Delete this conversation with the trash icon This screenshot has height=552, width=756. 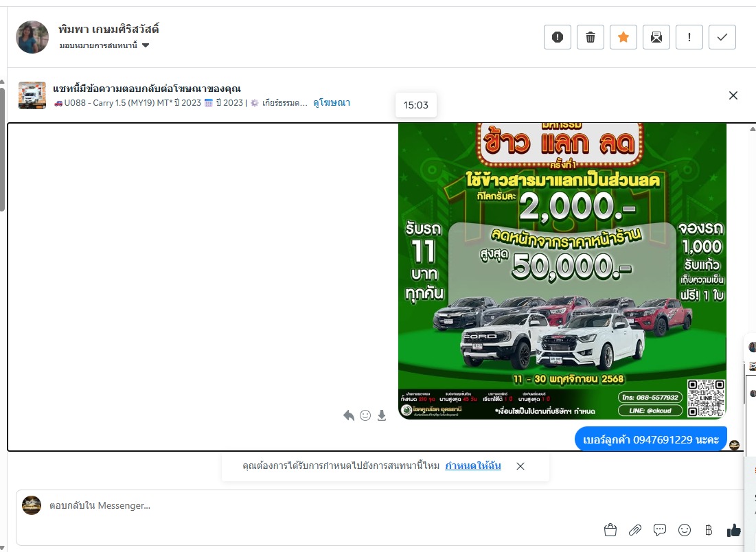590,37
